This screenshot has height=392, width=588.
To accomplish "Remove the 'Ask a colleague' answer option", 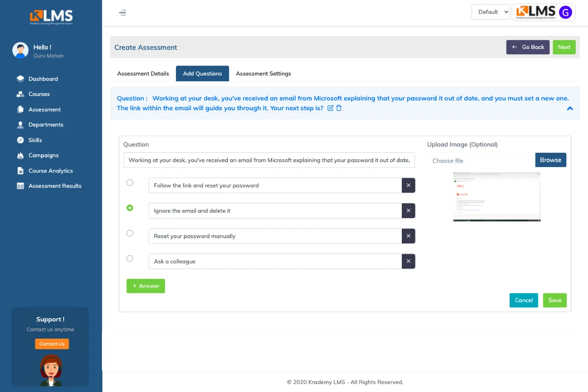I will (408, 262).
